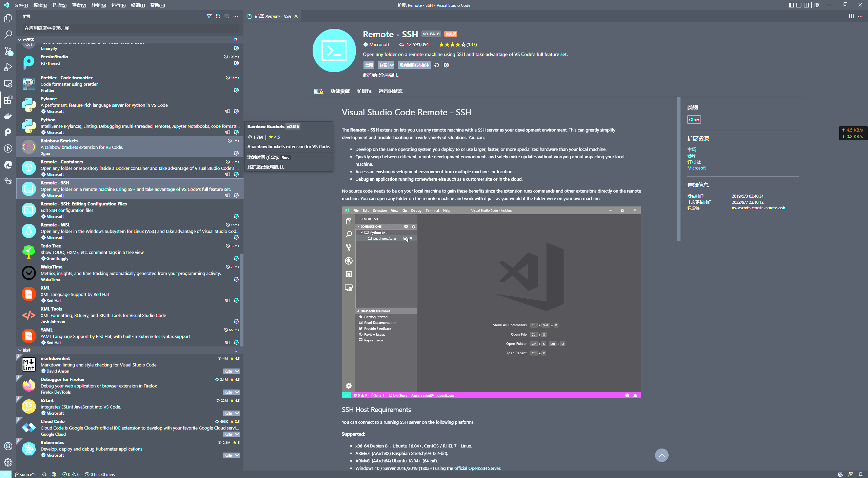868x478 pixels.
Task: Open Manage gear at bottom of activity bar
Action: pos(8,462)
